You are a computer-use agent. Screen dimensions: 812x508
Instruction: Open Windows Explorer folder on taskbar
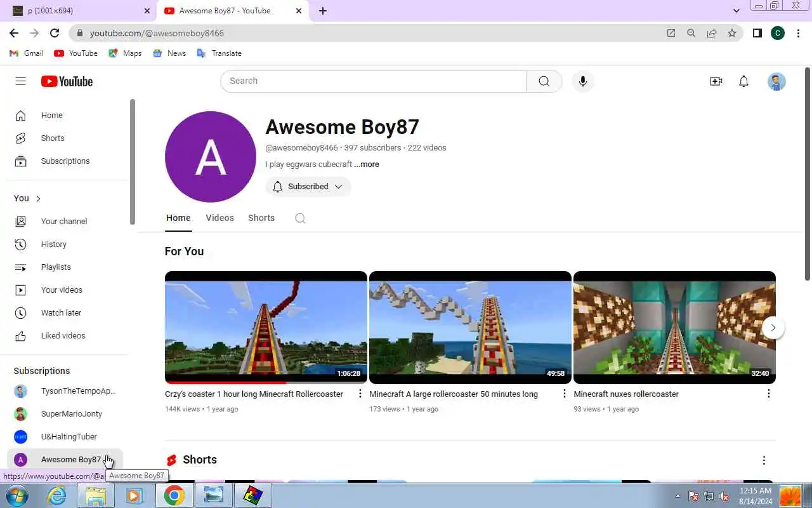point(96,495)
